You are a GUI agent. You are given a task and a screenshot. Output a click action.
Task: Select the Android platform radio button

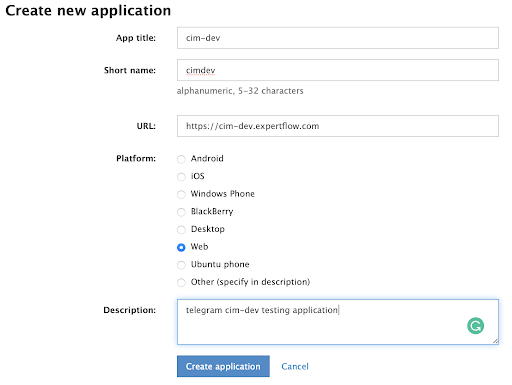(x=181, y=159)
